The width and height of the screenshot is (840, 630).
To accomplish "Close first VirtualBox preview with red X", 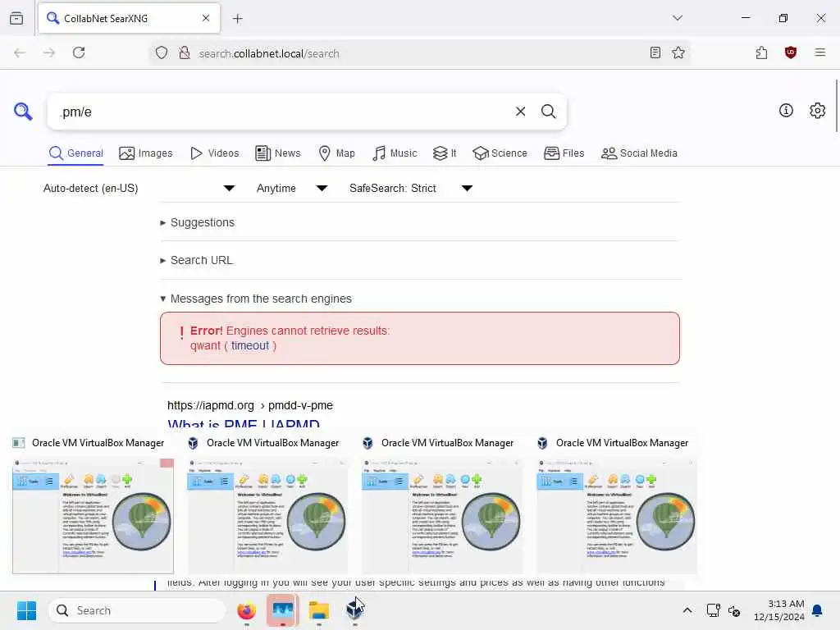I will point(167,463).
